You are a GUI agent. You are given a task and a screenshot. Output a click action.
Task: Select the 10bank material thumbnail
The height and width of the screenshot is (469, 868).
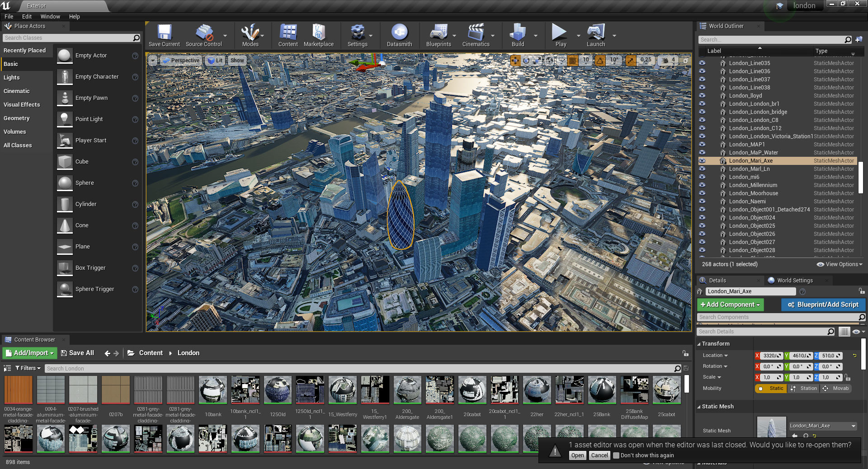click(x=213, y=390)
